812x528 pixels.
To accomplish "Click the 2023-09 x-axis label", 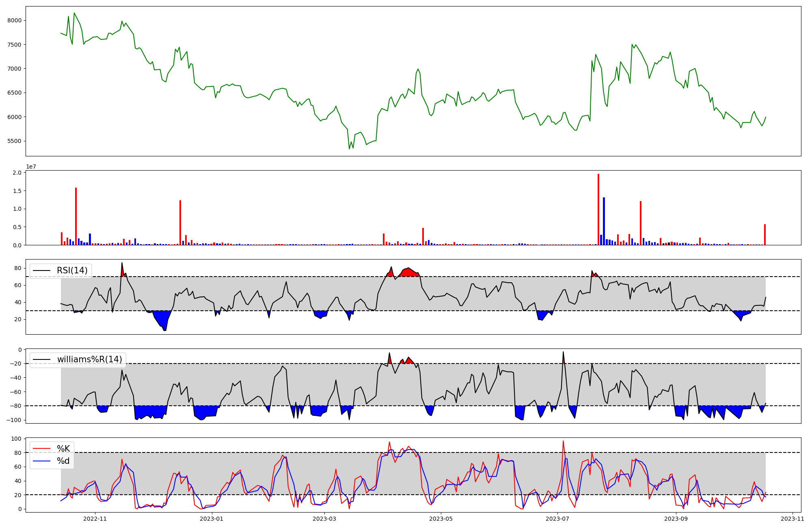I will click(676, 519).
